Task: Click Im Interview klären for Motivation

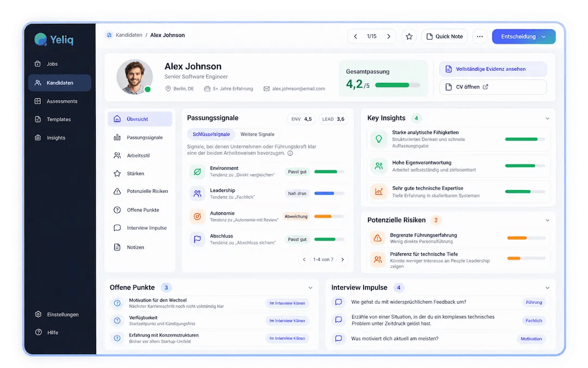Action: pos(287,303)
